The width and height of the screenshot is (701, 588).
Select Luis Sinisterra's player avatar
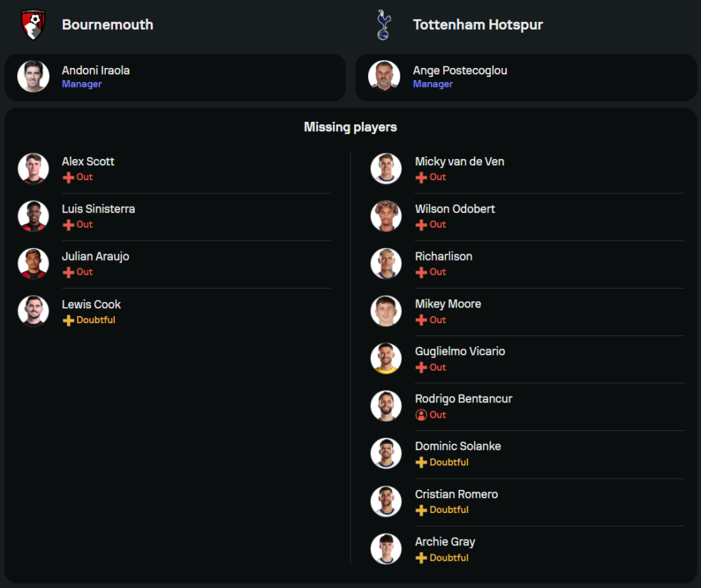click(33, 216)
